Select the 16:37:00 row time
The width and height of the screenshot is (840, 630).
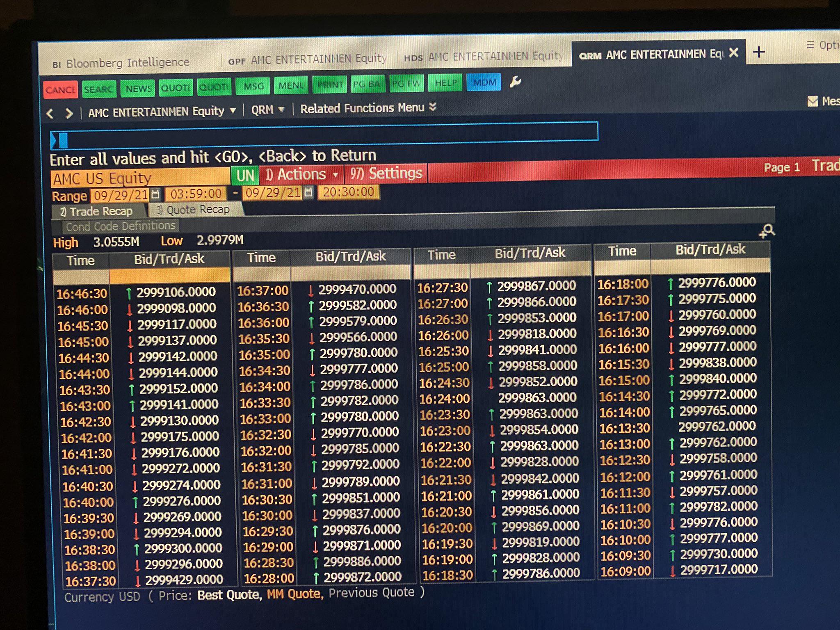point(262,291)
